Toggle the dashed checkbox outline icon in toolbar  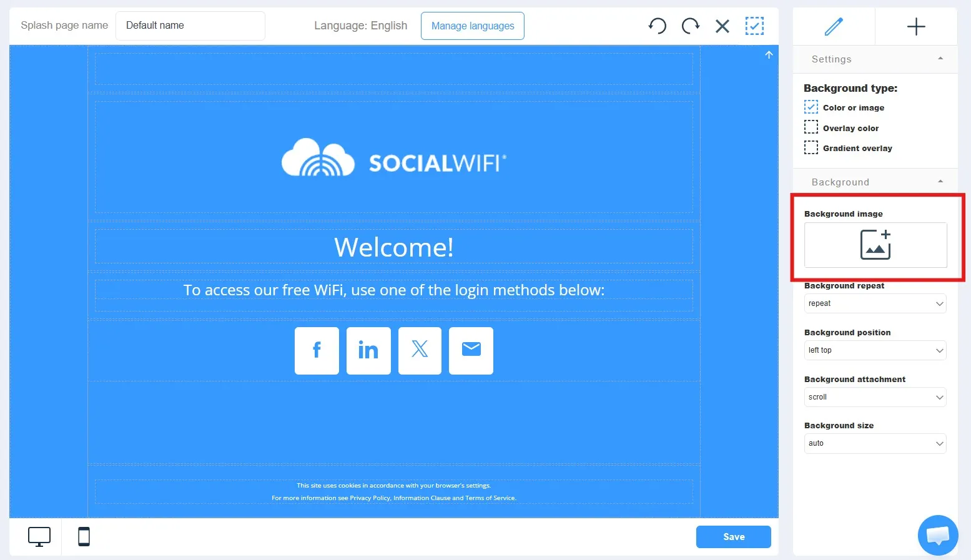pyautogui.click(x=754, y=26)
